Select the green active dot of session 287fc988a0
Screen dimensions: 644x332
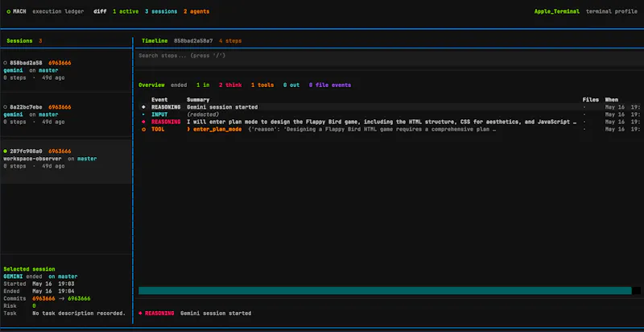coord(6,151)
